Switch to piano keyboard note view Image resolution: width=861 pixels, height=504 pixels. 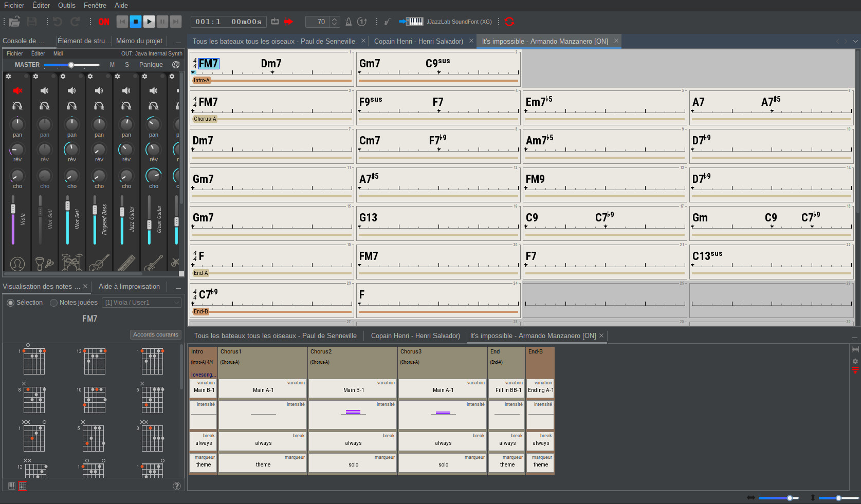(11, 486)
